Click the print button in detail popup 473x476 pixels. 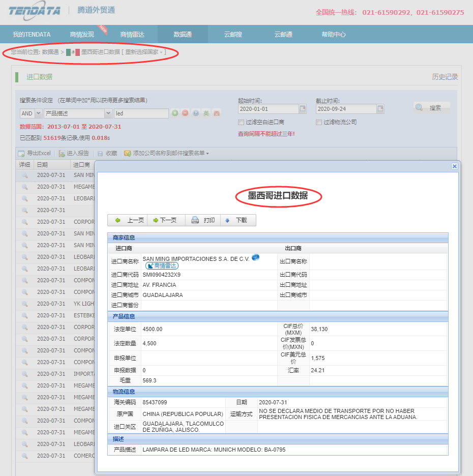[x=203, y=220]
